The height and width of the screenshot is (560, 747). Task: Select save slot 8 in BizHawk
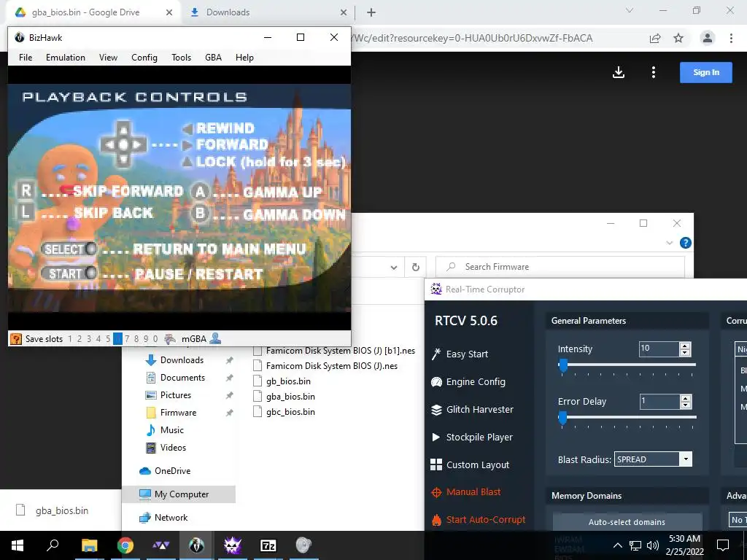click(x=136, y=339)
